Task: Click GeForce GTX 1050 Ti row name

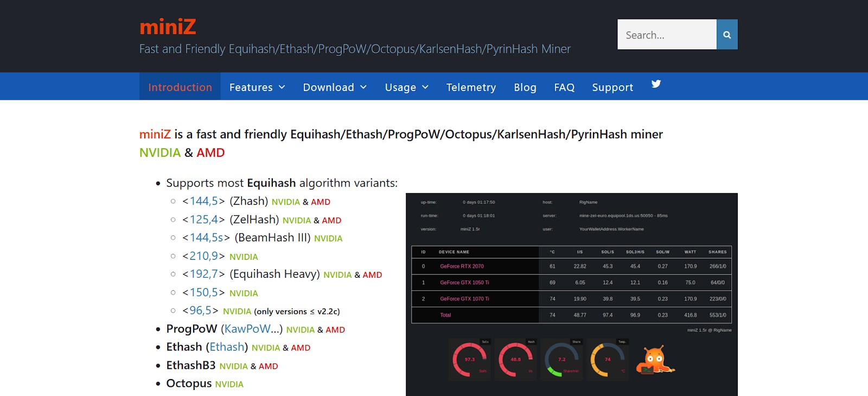Action: coord(464,283)
